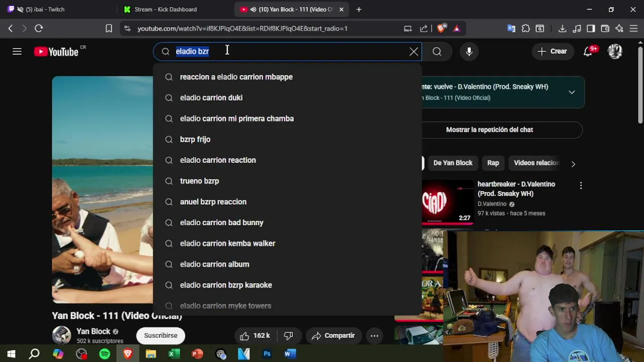Select suggestion 'trueno bzrp'
Screen dimensions: 644x362
click(287, 181)
